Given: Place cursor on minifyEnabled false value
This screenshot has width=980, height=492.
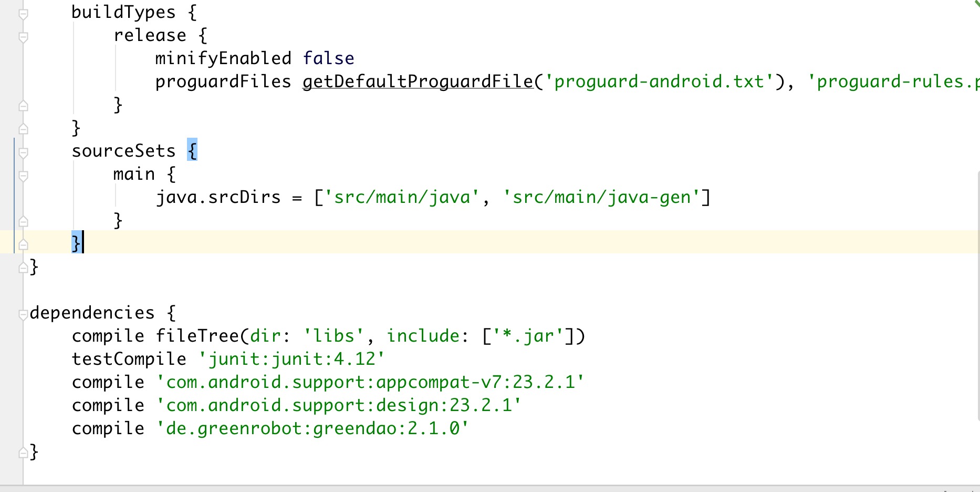Looking at the screenshot, I should coord(328,58).
